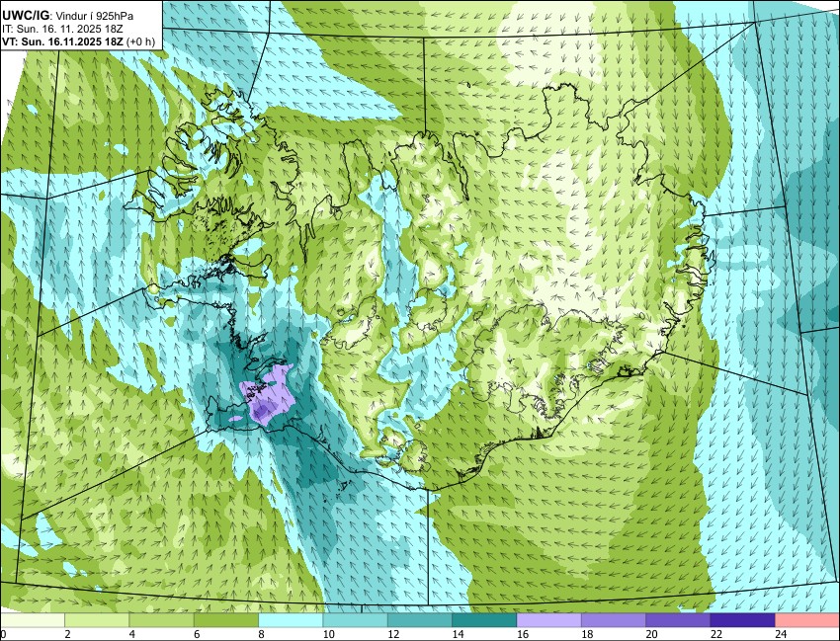Image resolution: width=840 pixels, height=641 pixels.
Task: Click the legend value '10'
Action: [329, 634]
